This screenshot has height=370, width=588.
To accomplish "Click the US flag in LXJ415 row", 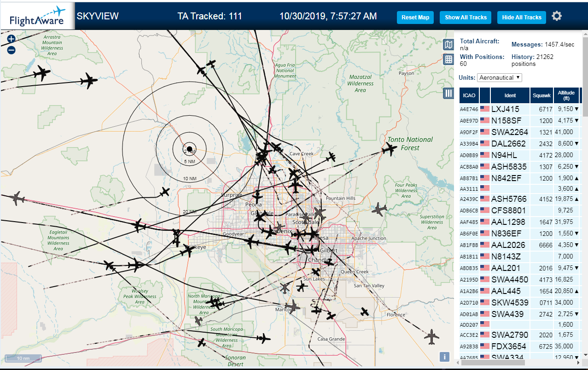I will coord(484,109).
